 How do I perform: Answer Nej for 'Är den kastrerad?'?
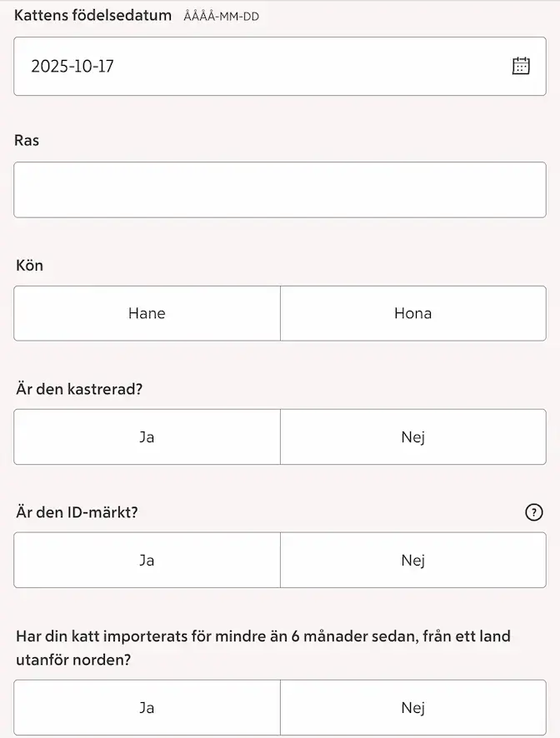tap(413, 436)
